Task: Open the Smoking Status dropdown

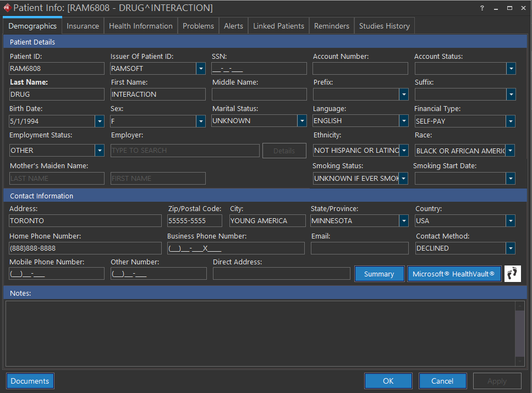Action: point(404,179)
